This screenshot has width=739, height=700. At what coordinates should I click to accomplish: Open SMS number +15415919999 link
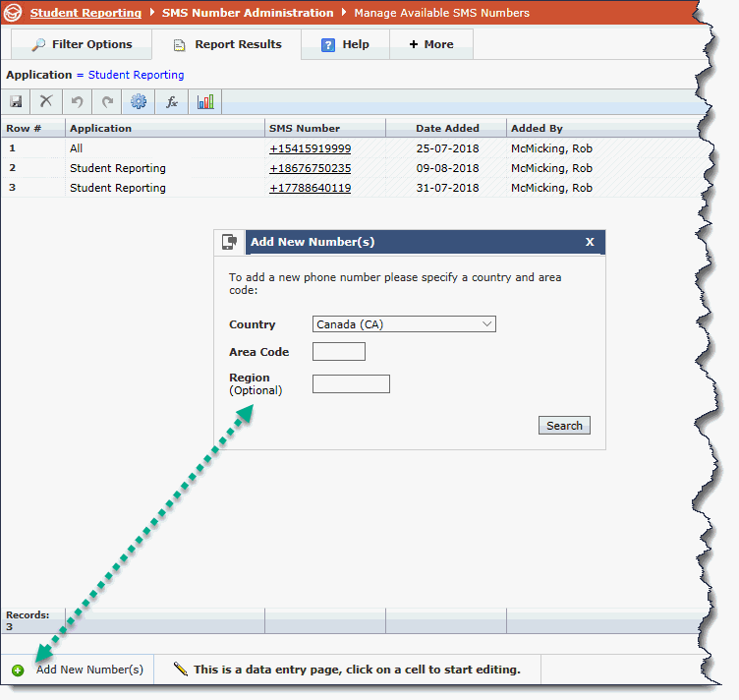pyautogui.click(x=310, y=148)
